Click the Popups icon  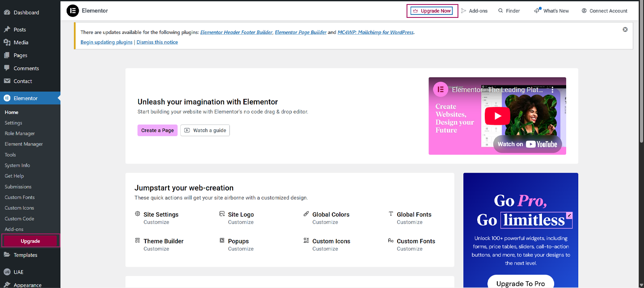point(222,241)
